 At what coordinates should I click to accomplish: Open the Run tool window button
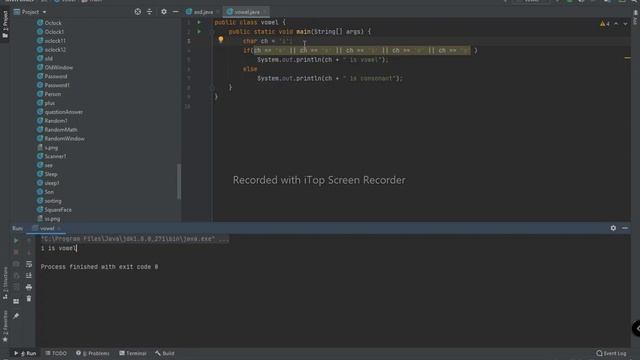pos(25,353)
